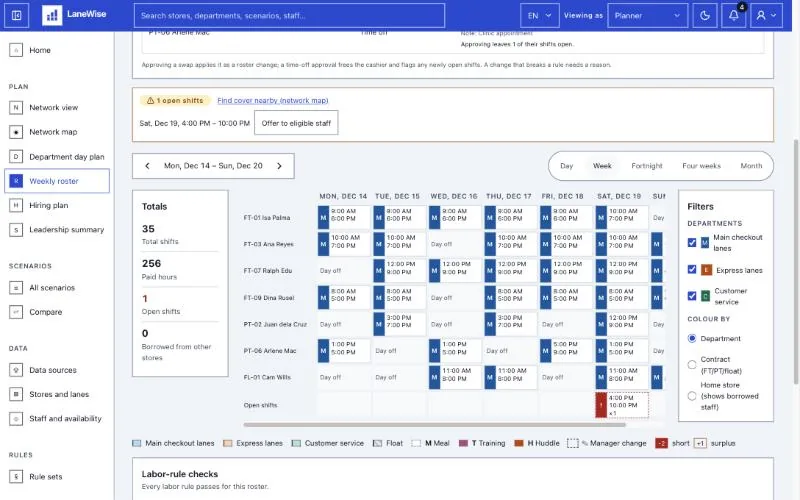
Task: Open Ana Reyes Monday 10:00 AM shift
Action: point(343,244)
